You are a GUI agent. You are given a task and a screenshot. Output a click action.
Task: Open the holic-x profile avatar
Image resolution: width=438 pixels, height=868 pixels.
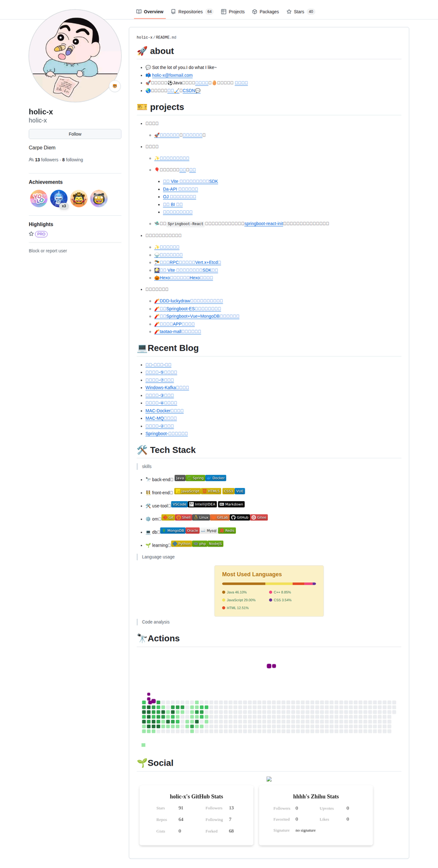point(75,56)
